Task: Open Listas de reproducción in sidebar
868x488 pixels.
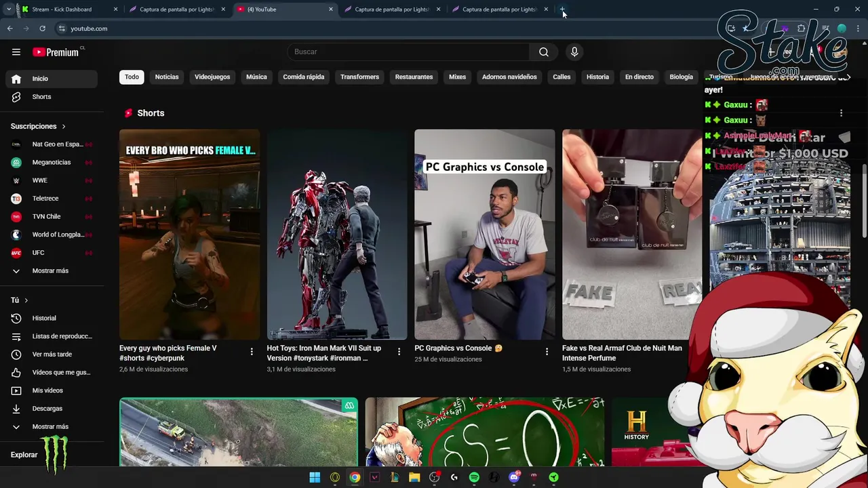Action: click(x=52, y=336)
